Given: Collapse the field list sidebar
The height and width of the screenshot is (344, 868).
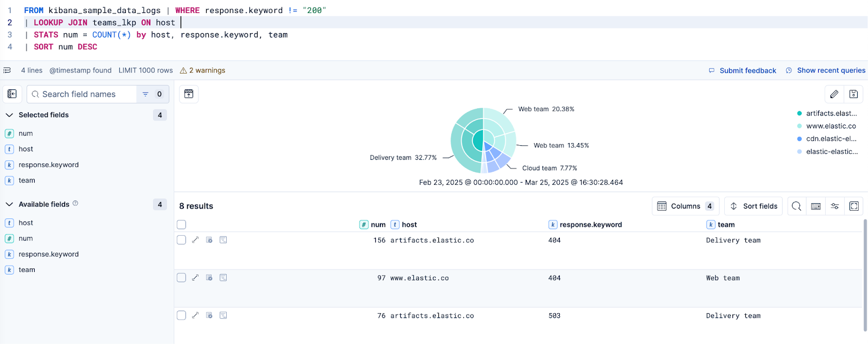Looking at the screenshot, I should click(x=12, y=94).
